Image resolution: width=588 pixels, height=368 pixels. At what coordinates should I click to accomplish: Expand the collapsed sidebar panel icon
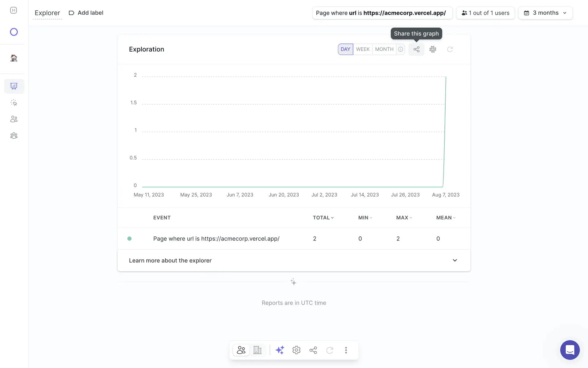(x=13, y=10)
